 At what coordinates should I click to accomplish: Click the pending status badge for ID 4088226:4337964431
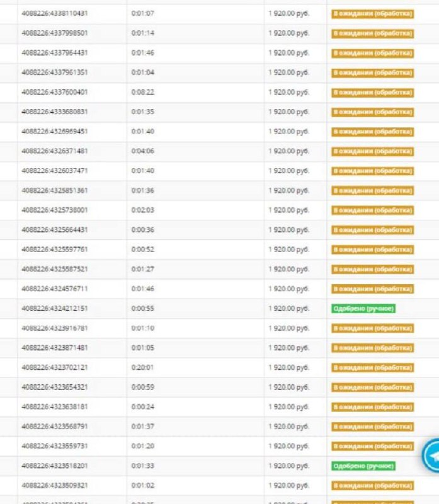point(373,53)
